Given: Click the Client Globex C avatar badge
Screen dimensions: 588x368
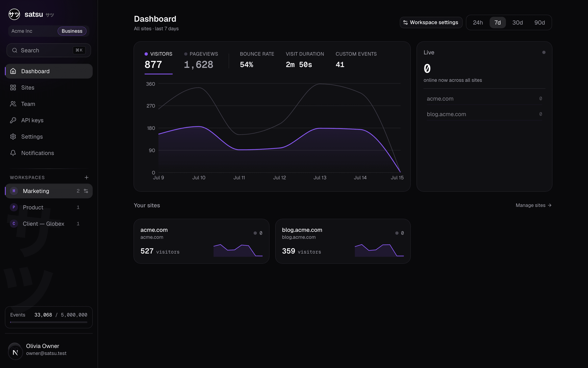Looking at the screenshot, I should click(x=14, y=223).
